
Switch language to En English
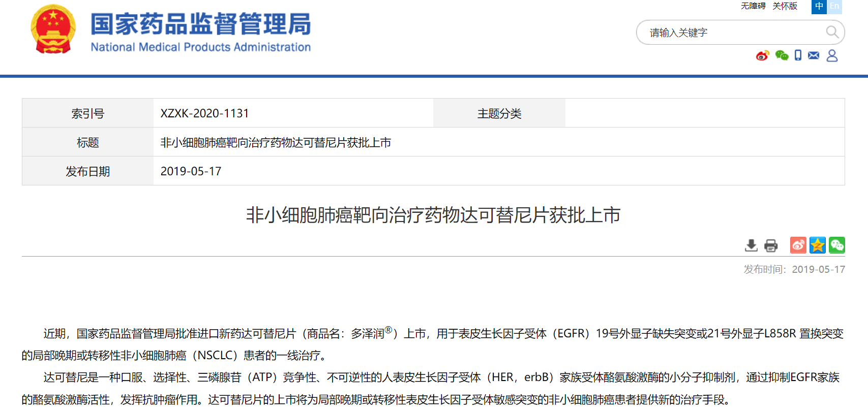834,6
